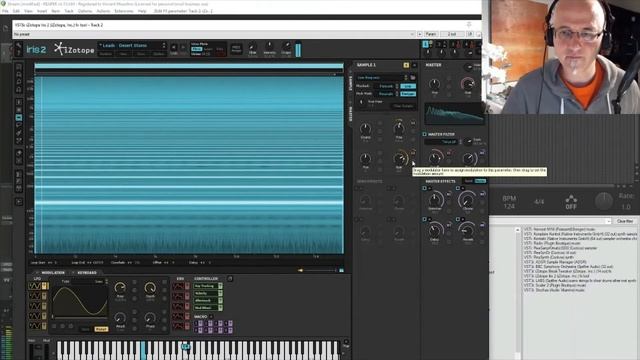The width and height of the screenshot is (640, 360).
Task: Select the third envelope shape icon
Action: pos(178,306)
